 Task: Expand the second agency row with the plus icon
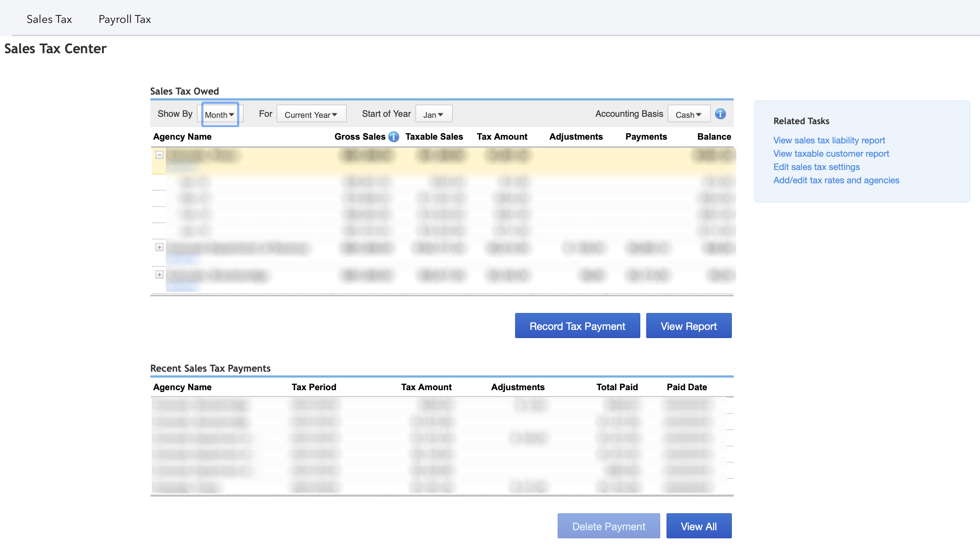tap(160, 247)
